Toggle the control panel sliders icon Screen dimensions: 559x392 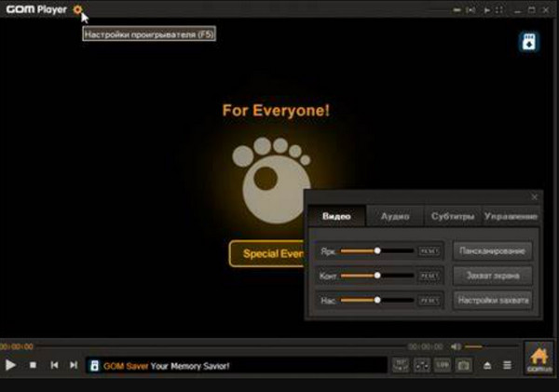point(422,365)
